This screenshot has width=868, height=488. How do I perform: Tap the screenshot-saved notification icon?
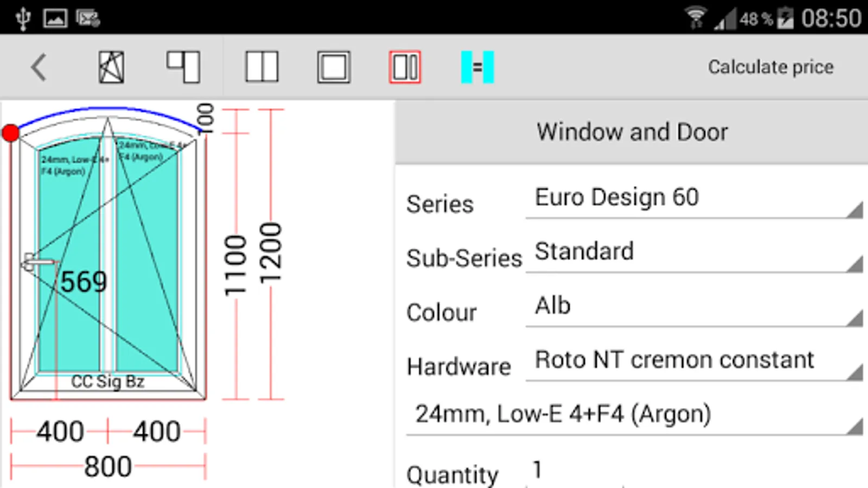tap(87, 18)
